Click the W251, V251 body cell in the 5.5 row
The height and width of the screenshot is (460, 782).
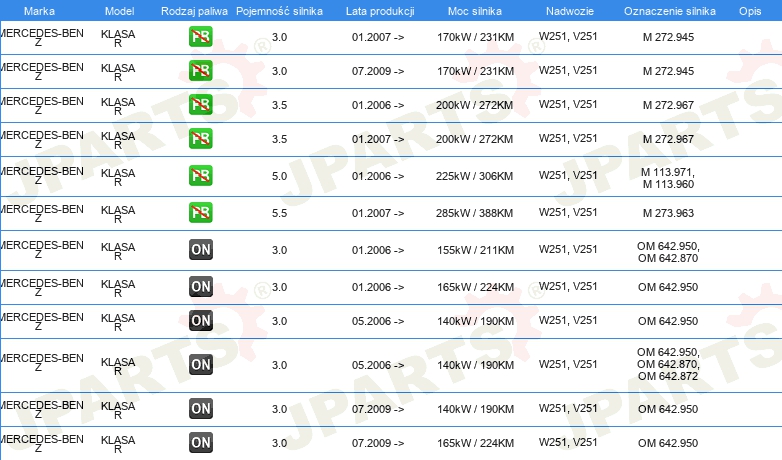[568, 213]
